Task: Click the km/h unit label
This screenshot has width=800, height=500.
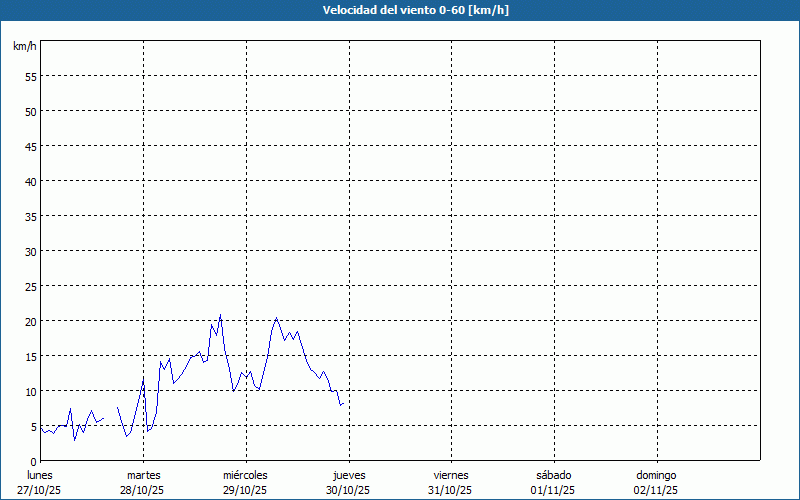Action: (x=24, y=46)
